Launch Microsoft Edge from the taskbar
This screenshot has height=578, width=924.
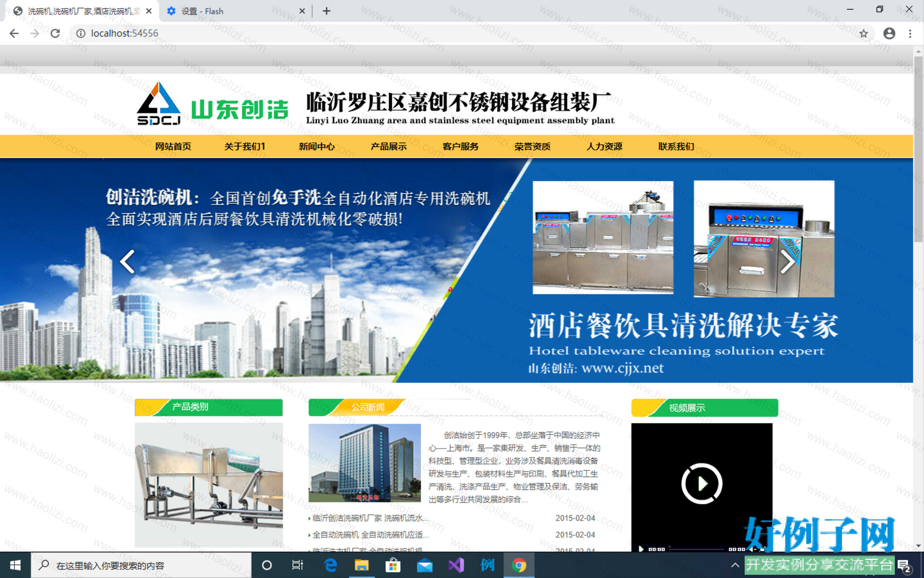click(331, 565)
